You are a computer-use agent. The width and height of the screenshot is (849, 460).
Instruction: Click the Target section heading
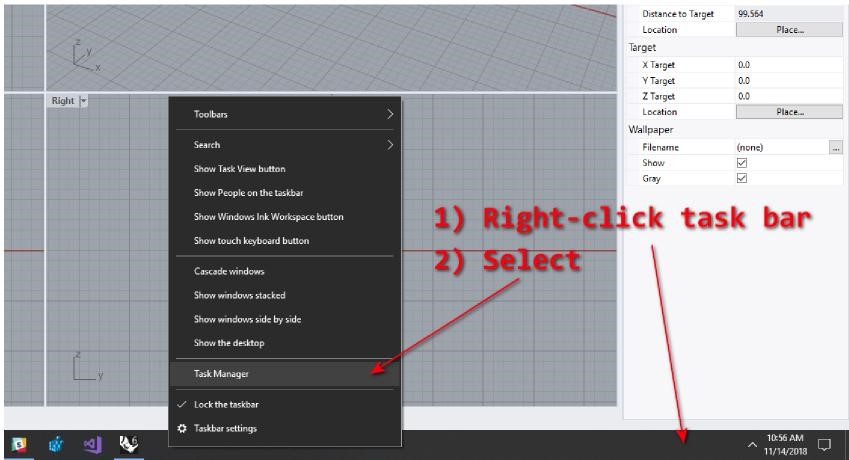click(x=642, y=48)
